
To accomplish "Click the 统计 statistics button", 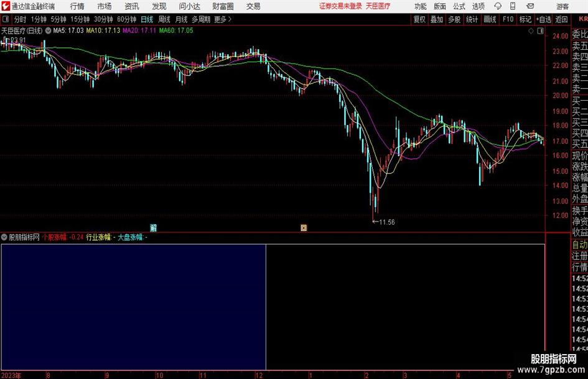I will (472, 19).
